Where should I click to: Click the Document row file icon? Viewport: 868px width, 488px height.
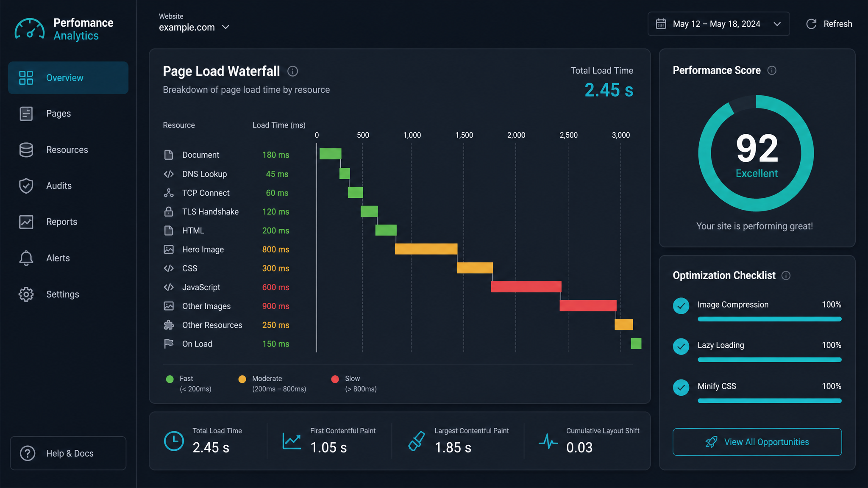point(169,155)
